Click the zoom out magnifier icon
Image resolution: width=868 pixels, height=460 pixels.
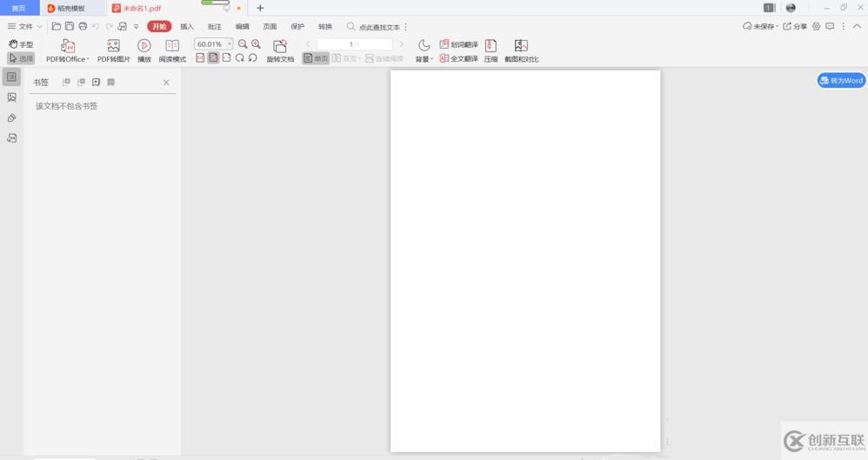tap(243, 44)
